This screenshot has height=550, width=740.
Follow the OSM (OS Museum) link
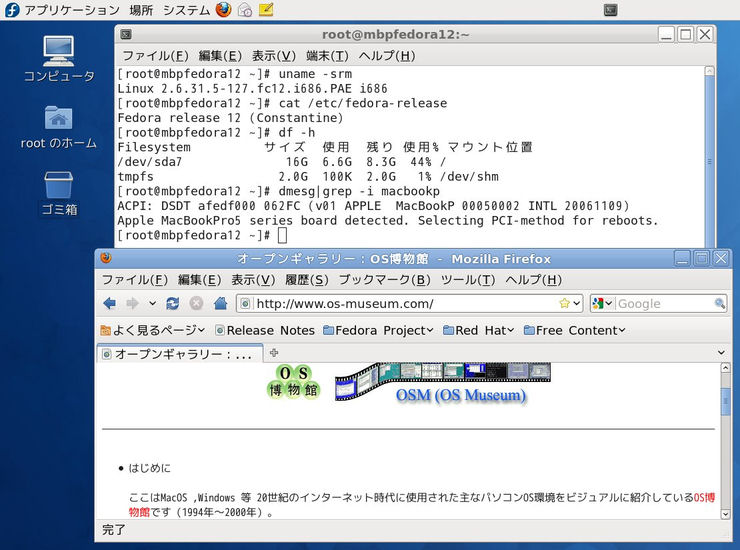pyautogui.click(x=461, y=395)
